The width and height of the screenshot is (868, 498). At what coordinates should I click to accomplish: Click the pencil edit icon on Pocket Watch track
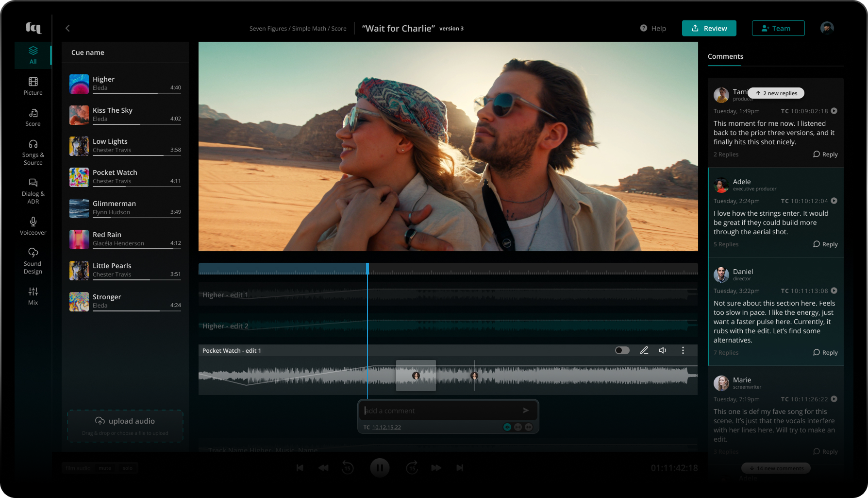point(644,350)
